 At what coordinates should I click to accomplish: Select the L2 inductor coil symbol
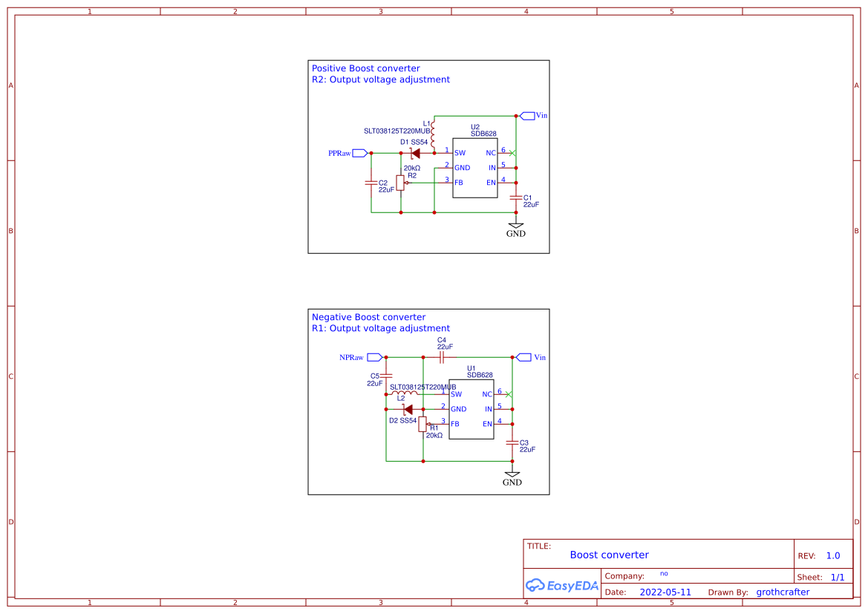click(x=405, y=393)
